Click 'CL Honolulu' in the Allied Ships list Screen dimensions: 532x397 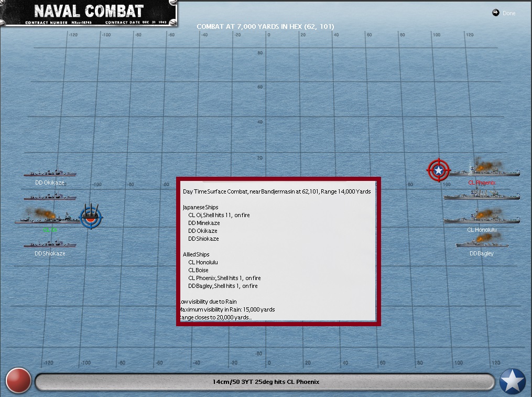(x=203, y=262)
